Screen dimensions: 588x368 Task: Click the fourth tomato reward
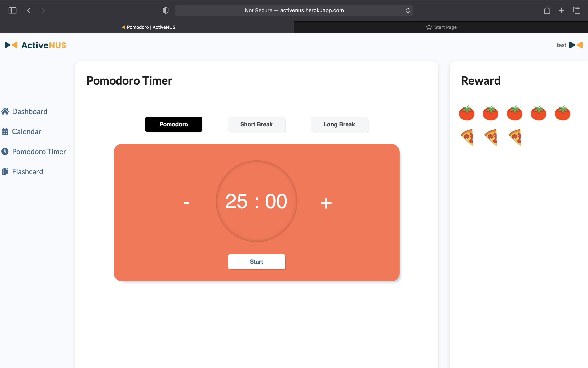(x=538, y=113)
